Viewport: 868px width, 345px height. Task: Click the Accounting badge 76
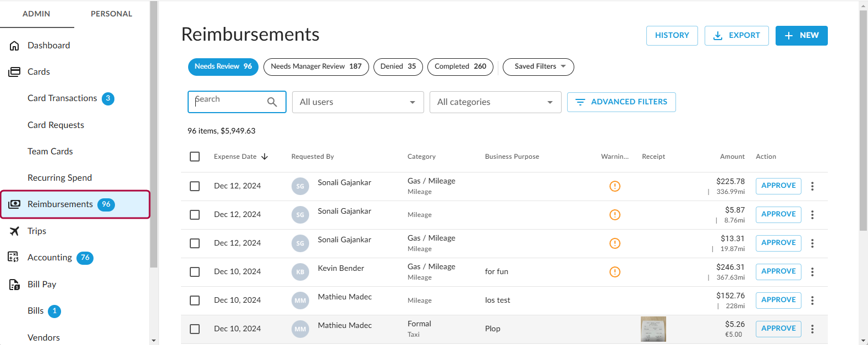click(85, 258)
